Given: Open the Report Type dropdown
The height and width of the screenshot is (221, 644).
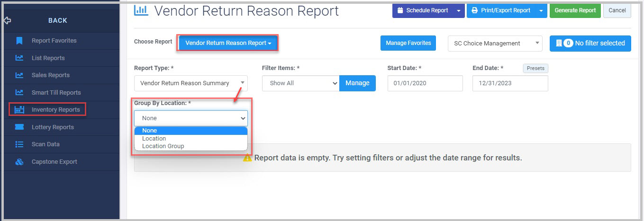Looking at the screenshot, I should [191, 83].
